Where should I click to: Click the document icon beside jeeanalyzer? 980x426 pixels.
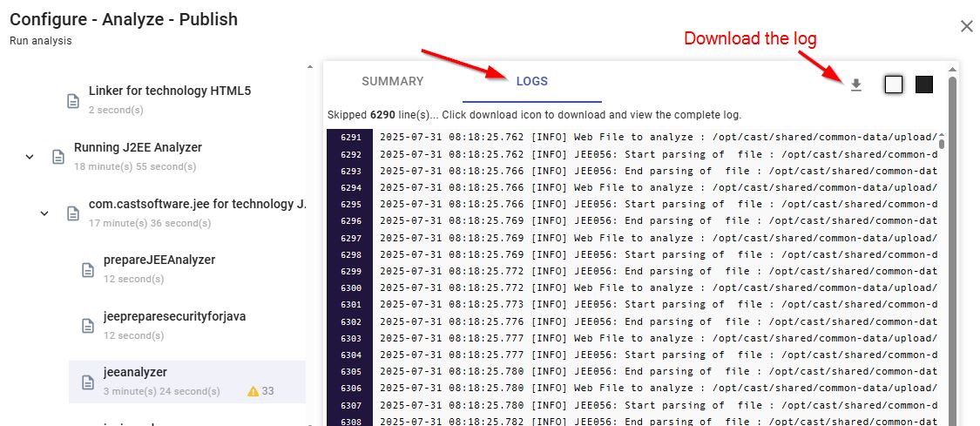(x=87, y=382)
